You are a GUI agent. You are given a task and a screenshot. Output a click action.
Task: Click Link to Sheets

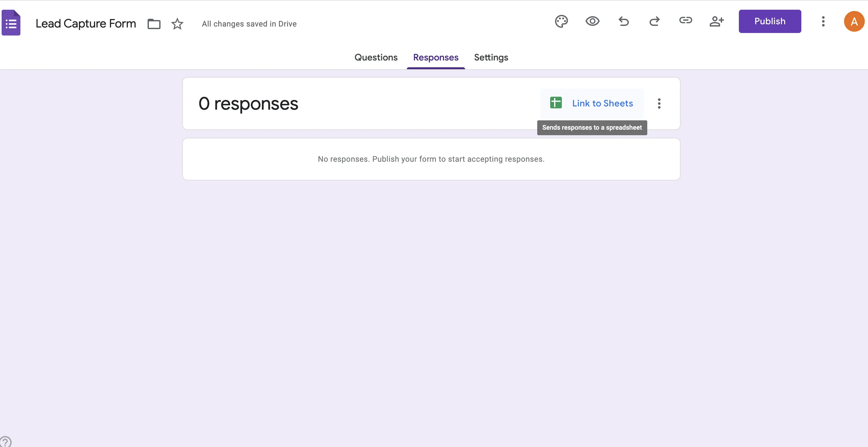(603, 104)
